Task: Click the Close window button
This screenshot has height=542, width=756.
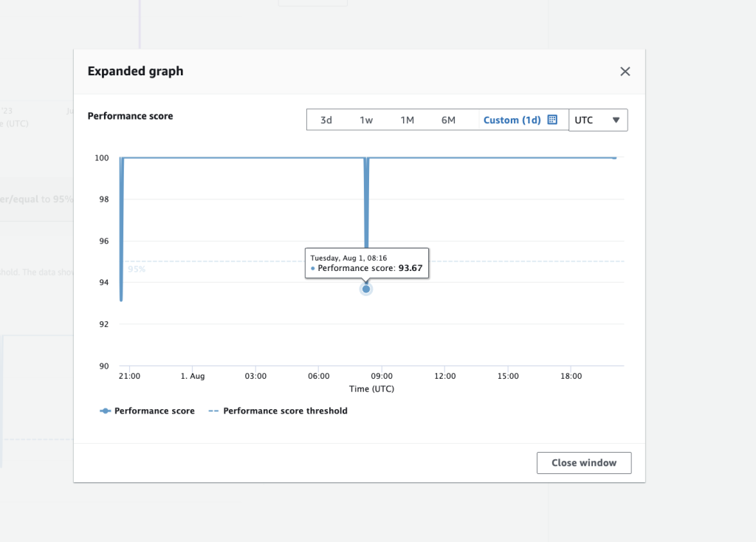Action: click(584, 463)
